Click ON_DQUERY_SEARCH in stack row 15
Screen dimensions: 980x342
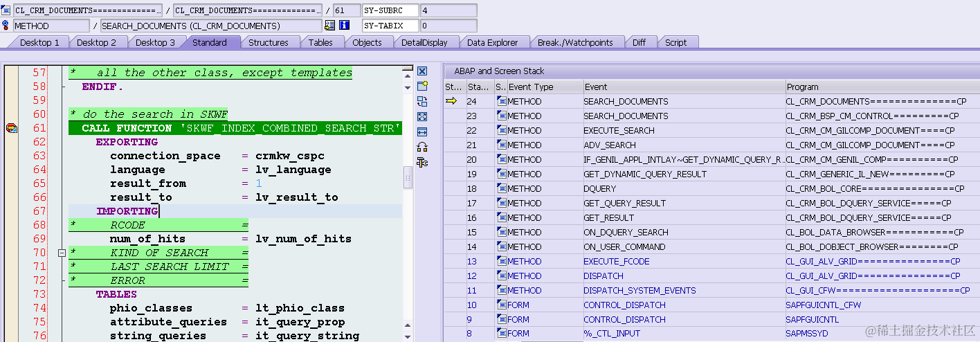(626, 232)
